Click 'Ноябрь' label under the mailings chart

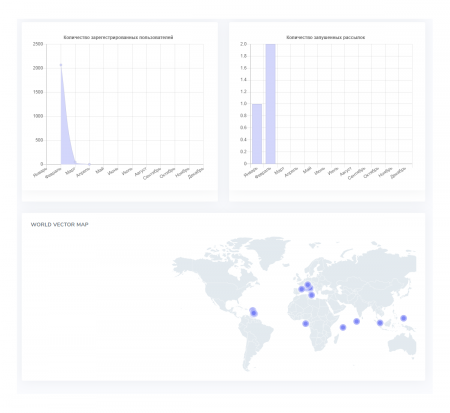pyautogui.click(x=386, y=172)
